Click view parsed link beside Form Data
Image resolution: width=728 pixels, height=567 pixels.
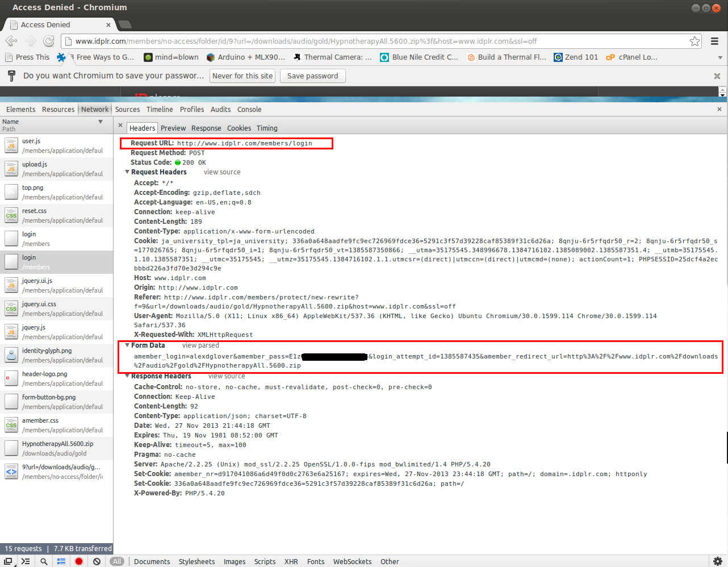click(200, 345)
